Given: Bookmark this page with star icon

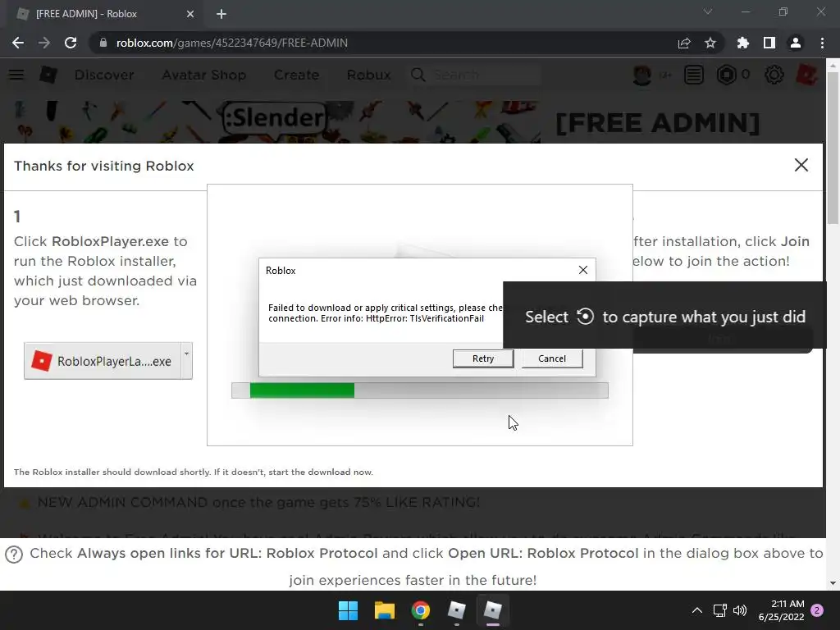Looking at the screenshot, I should (x=710, y=43).
